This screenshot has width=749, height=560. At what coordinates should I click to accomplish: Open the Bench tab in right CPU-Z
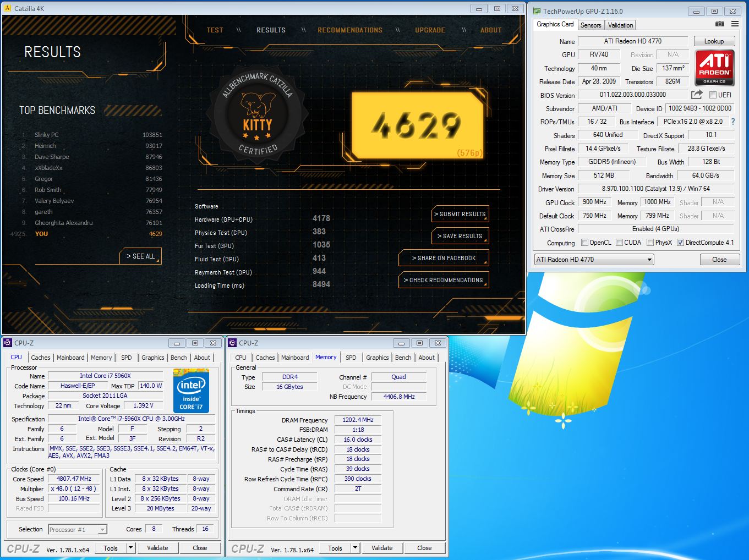(x=403, y=358)
